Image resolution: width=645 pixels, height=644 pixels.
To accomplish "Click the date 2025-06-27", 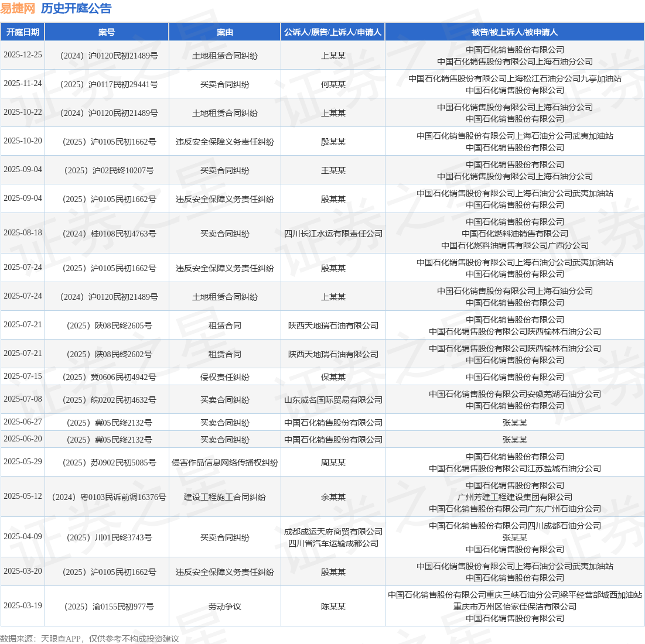I will click(23, 422).
